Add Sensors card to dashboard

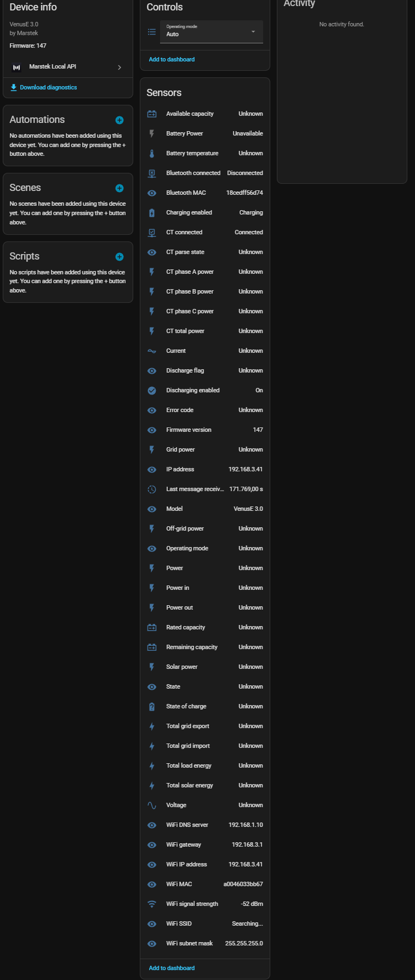click(x=172, y=968)
